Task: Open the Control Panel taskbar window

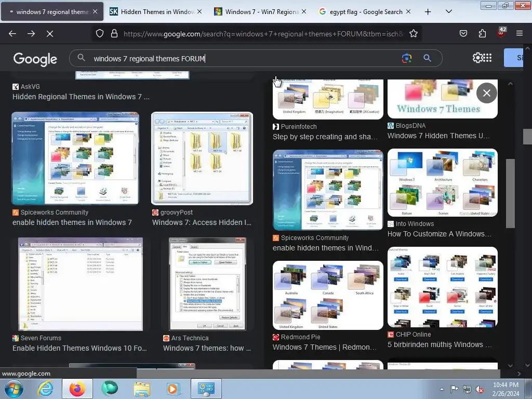Action: 206,389
